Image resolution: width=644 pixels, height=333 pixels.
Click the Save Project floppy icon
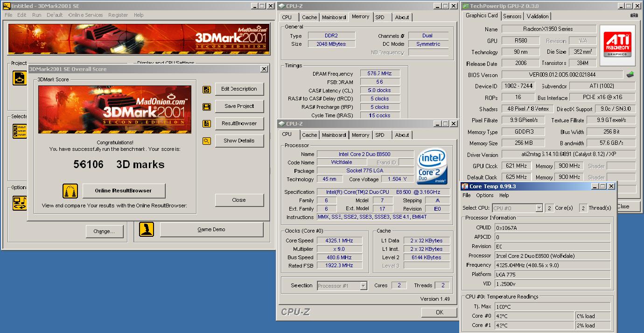tap(206, 106)
